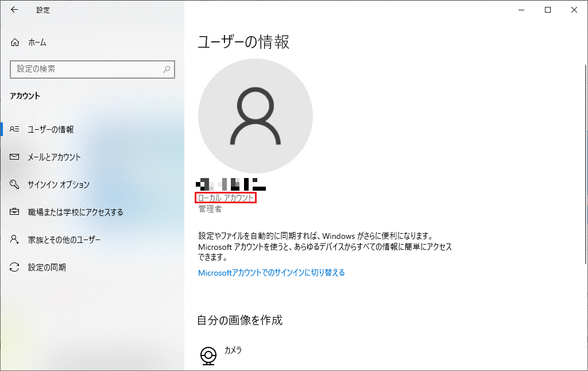Image resolution: width=588 pixels, height=371 pixels.
Task: Click the search magnifier icon
Action: coord(167,69)
